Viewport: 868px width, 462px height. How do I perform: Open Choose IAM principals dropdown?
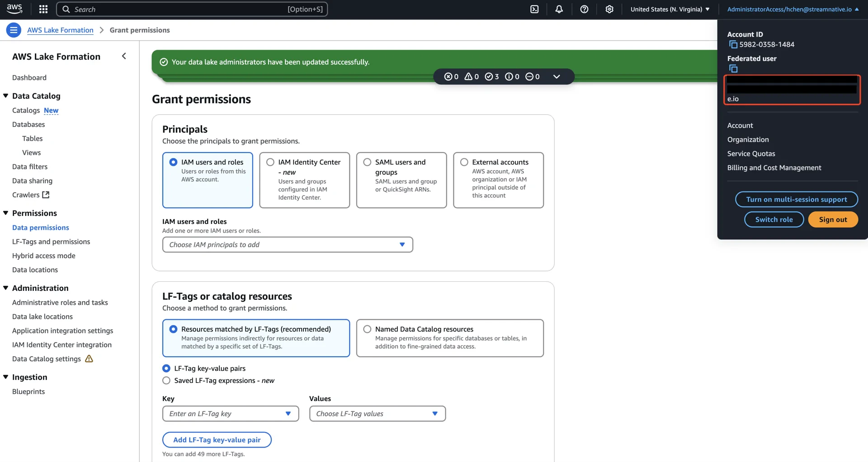tap(288, 245)
